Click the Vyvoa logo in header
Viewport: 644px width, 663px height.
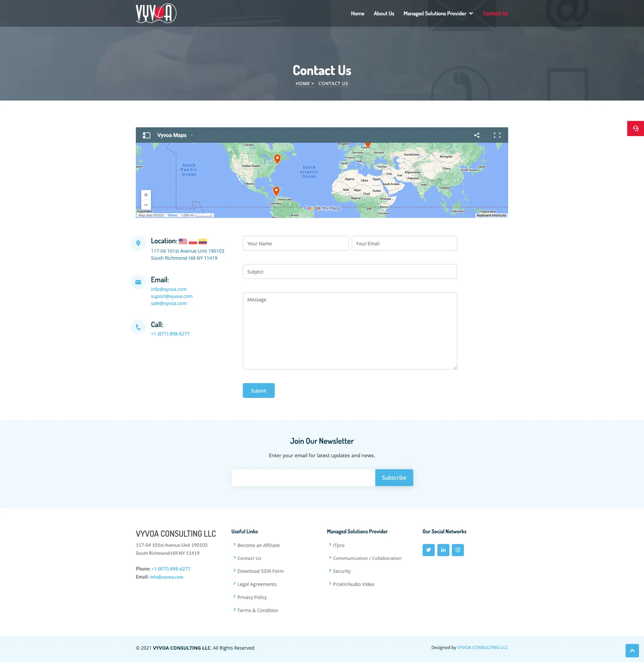coord(156,13)
